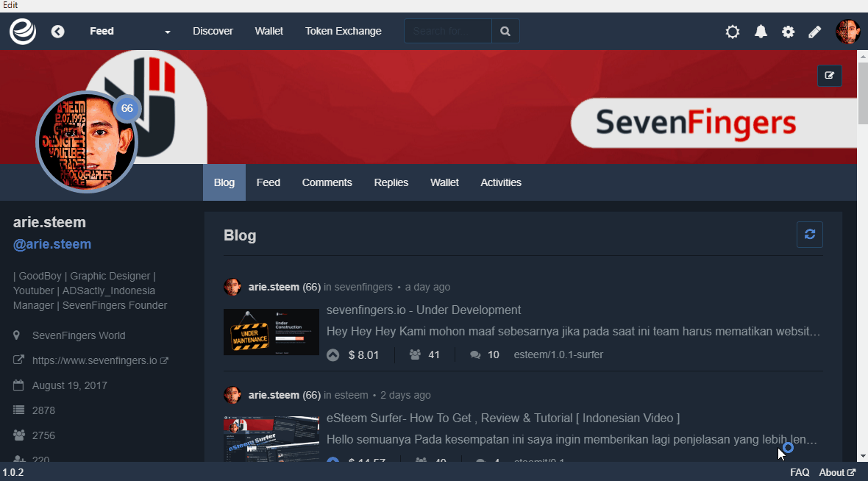Expand the Feed dropdown arrow
This screenshot has width=868, height=481.
[167, 32]
